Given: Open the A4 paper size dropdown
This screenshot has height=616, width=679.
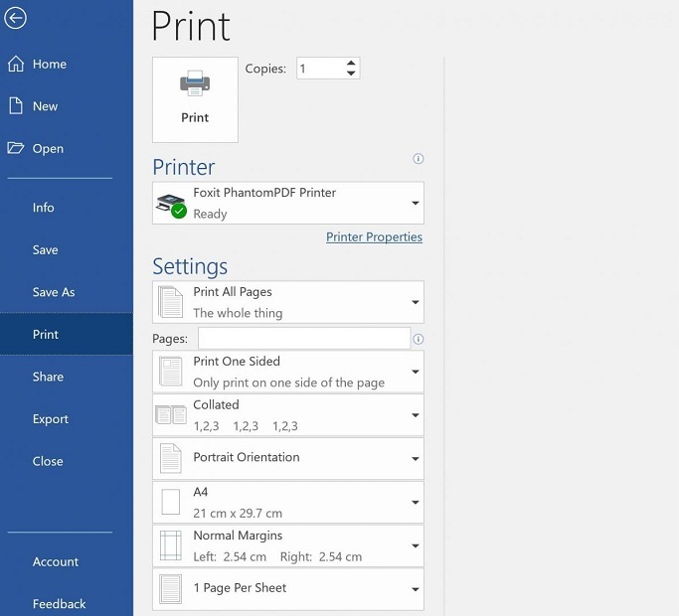Looking at the screenshot, I should pos(288,502).
